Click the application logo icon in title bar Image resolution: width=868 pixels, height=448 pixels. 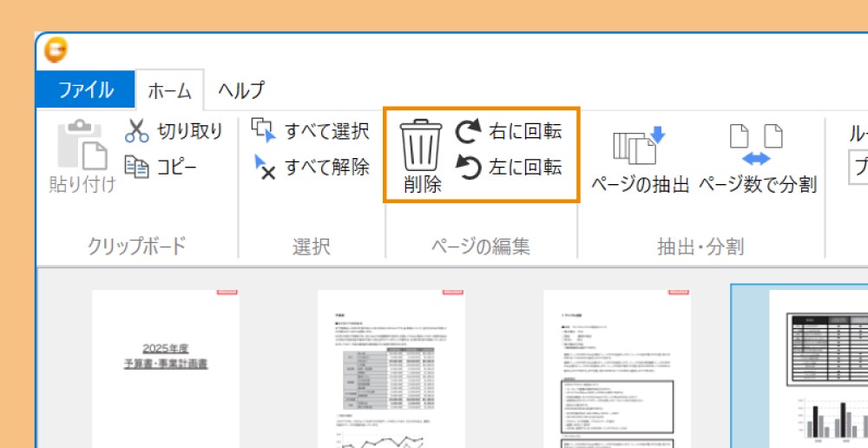click(x=56, y=50)
